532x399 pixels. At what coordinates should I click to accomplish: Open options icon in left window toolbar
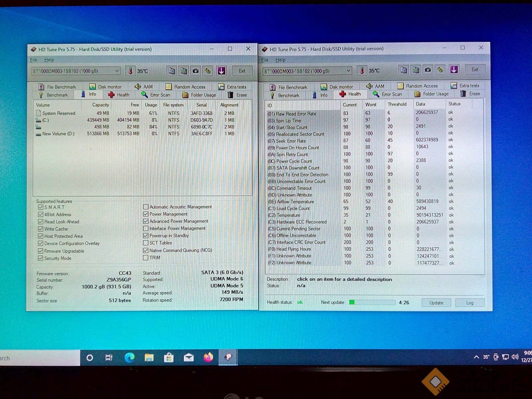(x=208, y=71)
